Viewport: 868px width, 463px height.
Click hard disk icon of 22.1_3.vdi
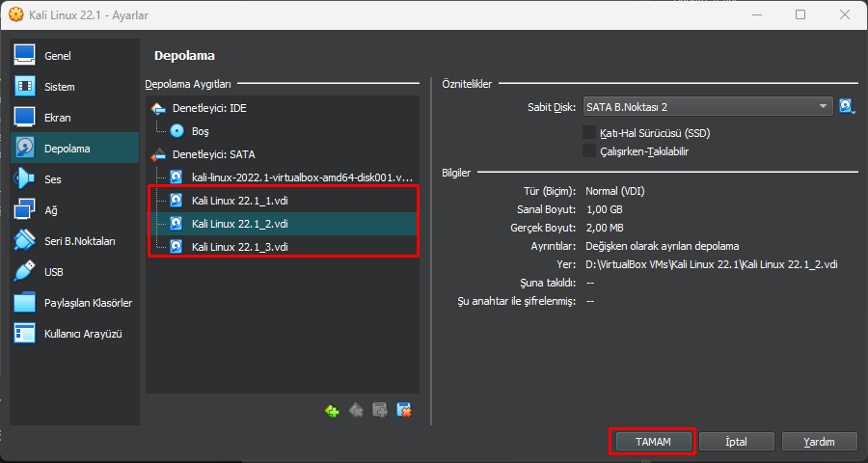[x=176, y=247]
